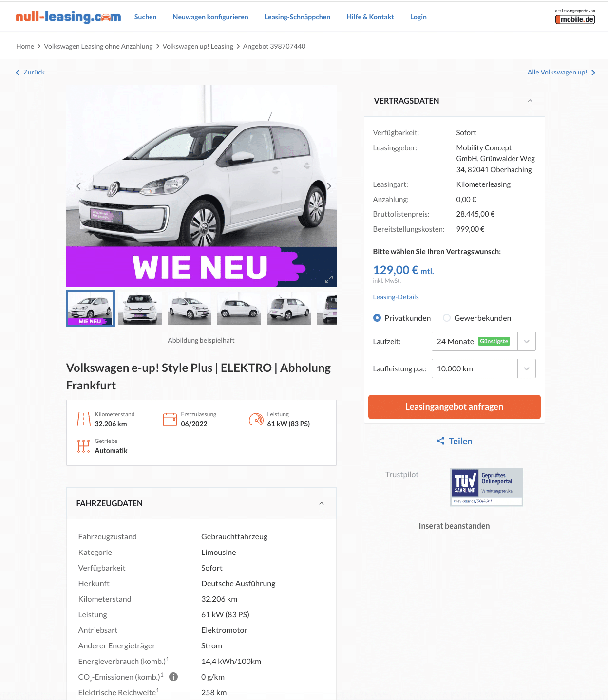The width and height of the screenshot is (608, 700).
Task: Go back via the Zurück link
Action: 30,72
